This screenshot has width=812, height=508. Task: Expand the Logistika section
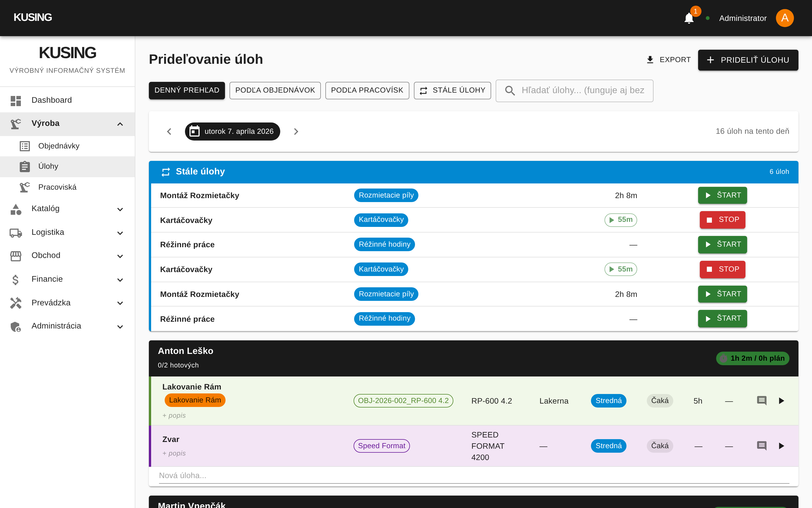point(67,232)
